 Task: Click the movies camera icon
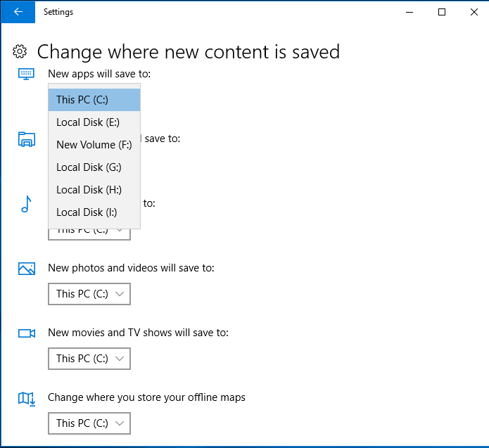(x=26, y=333)
